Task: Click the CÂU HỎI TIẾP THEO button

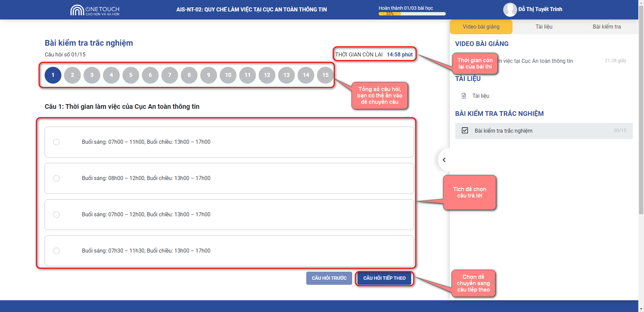Action: [384, 278]
